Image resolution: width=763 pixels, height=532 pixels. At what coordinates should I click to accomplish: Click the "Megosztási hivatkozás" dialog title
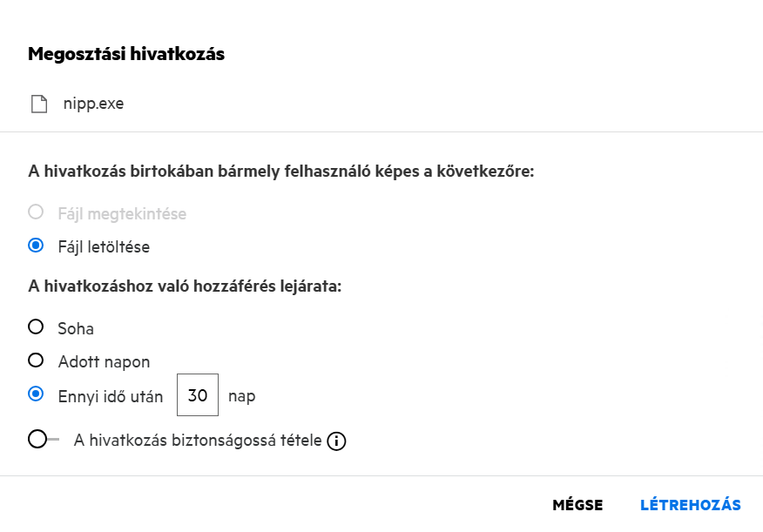tap(126, 54)
